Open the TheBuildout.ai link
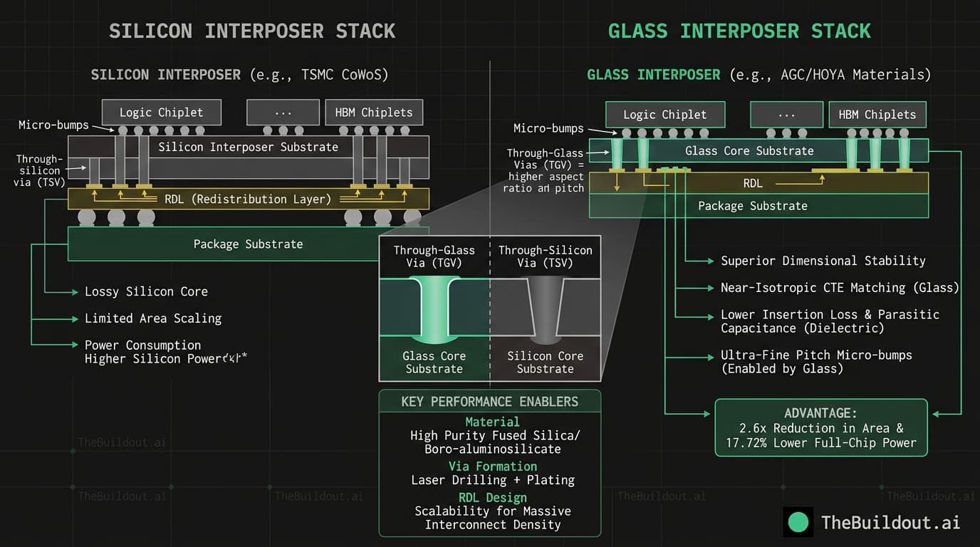 (x=890, y=522)
